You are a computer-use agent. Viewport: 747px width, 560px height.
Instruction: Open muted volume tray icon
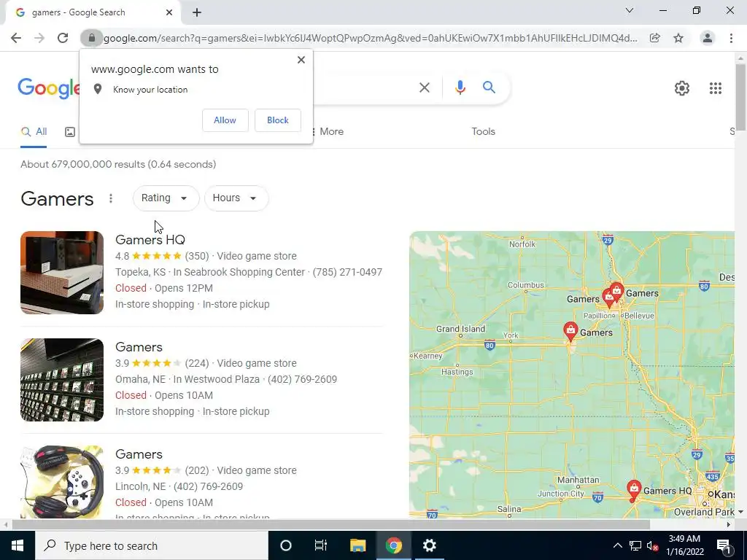652,545
